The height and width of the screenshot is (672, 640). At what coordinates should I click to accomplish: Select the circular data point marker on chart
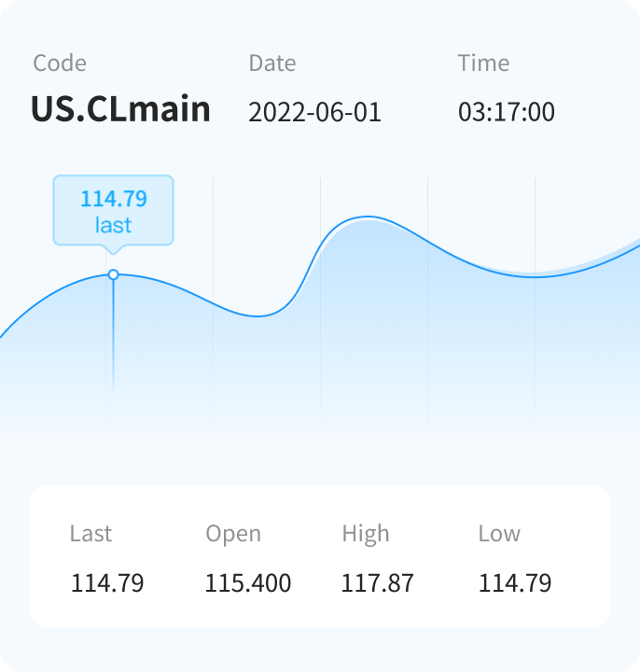pos(113,274)
